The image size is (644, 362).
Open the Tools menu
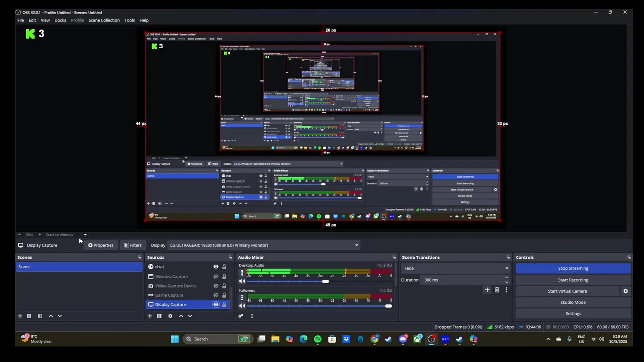tap(129, 20)
